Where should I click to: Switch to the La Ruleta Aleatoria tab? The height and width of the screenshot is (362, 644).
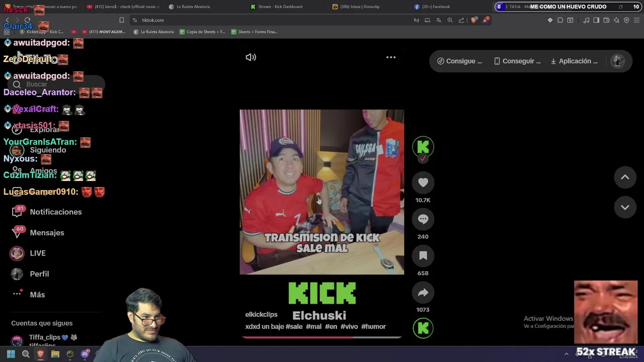(x=190, y=7)
